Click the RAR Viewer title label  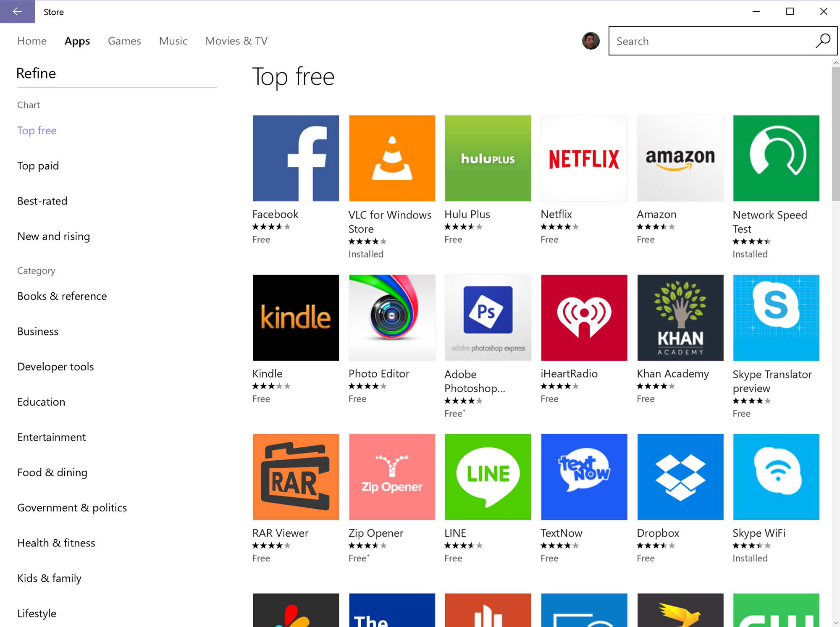(x=281, y=533)
